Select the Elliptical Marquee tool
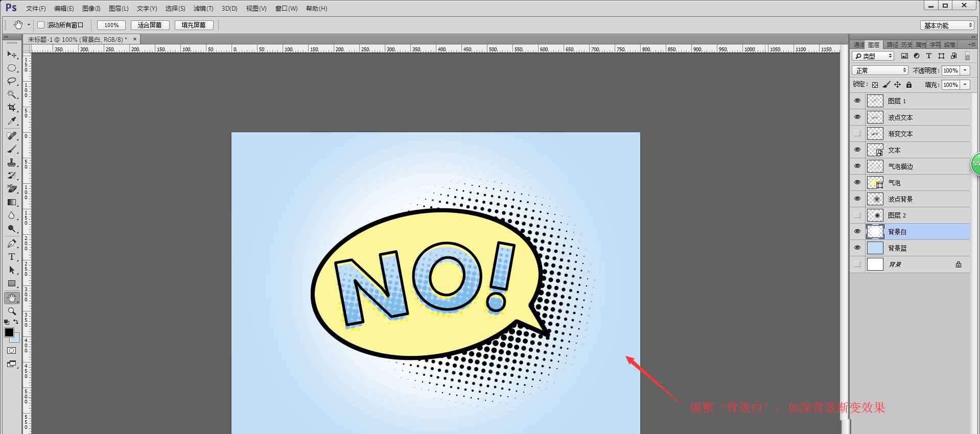 tap(12, 68)
